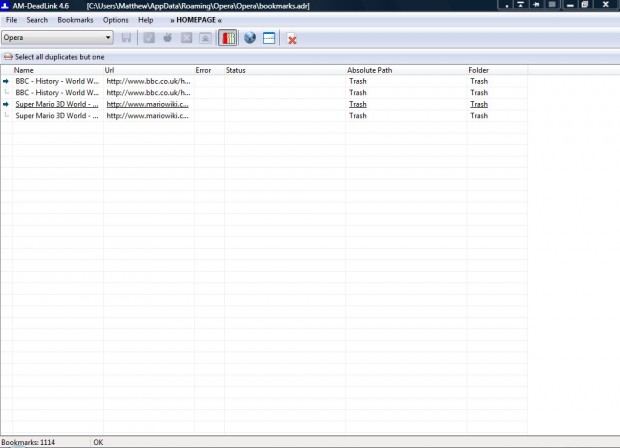Click second http://www.bbc.co.uk URL cell
This screenshot has width=620, height=448.
(x=149, y=93)
